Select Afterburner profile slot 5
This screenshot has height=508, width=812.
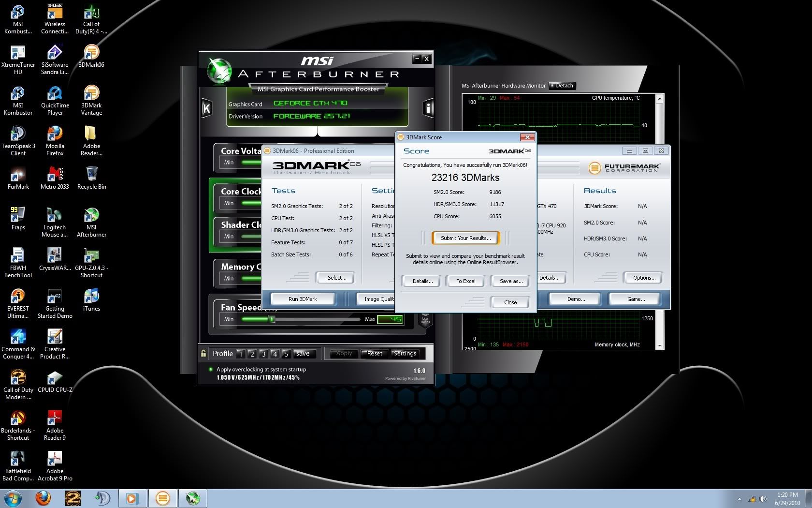coord(286,354)
